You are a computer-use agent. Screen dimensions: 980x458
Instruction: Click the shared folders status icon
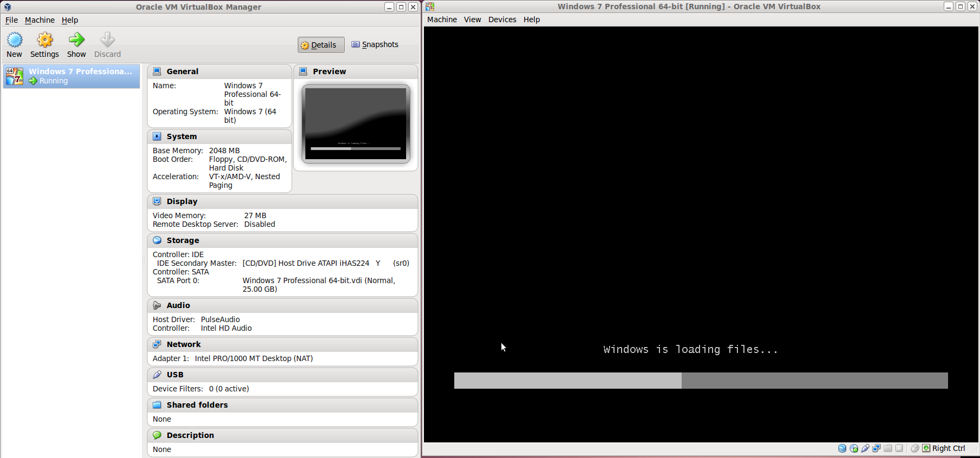tap(887, 448)
